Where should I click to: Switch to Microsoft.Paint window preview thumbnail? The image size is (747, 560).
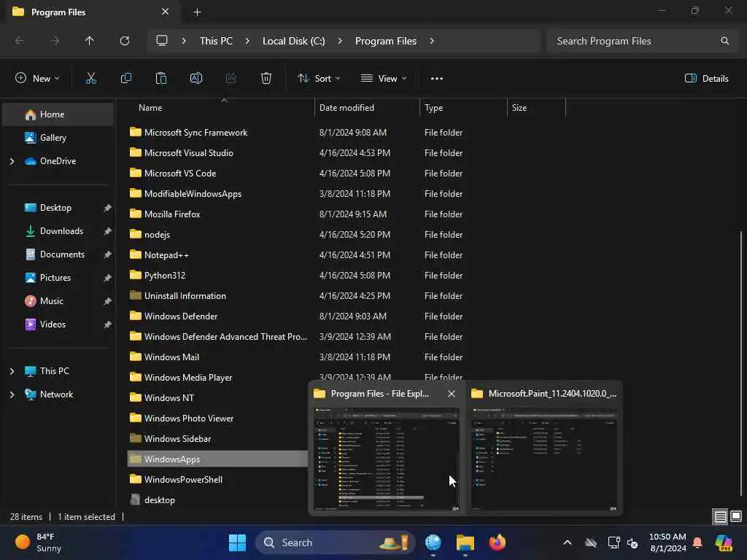(544, 459)
